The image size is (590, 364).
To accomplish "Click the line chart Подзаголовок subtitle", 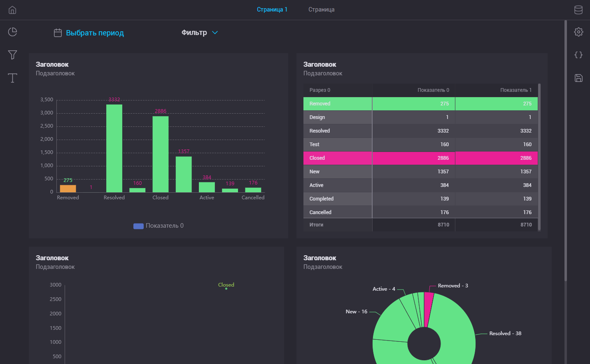I will click(x=55, y=267).
